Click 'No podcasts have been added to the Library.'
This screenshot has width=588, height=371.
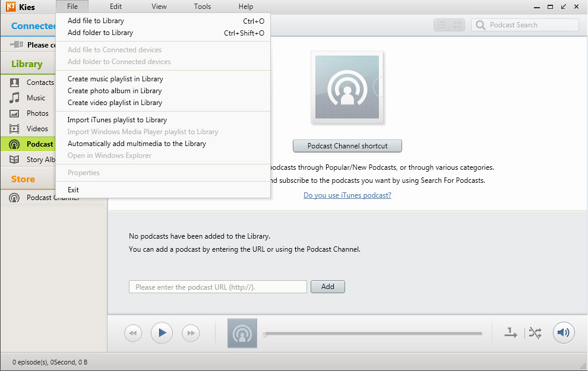200,236
